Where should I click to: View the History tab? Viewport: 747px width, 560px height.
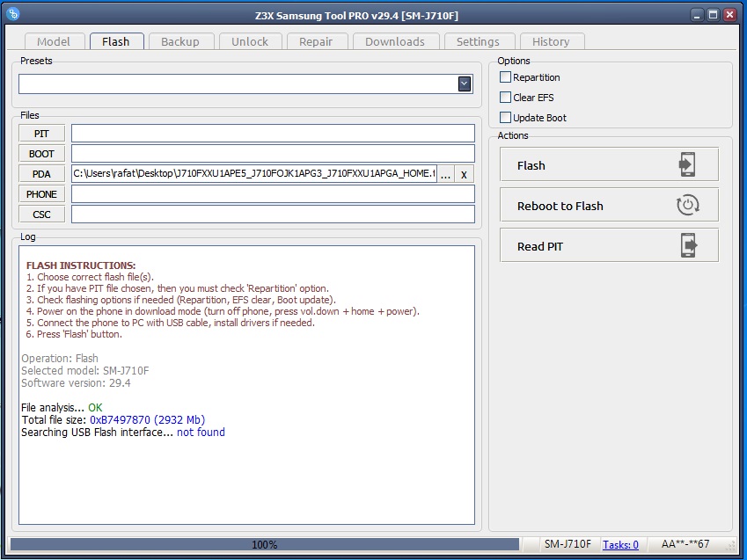(551, 41)
